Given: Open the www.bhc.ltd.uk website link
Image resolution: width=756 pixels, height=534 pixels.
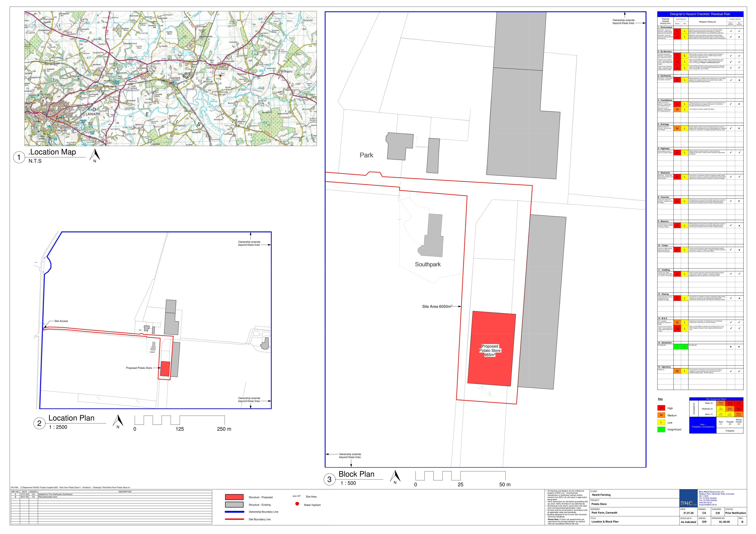Looking at the screenshot, I should (705, 502).
